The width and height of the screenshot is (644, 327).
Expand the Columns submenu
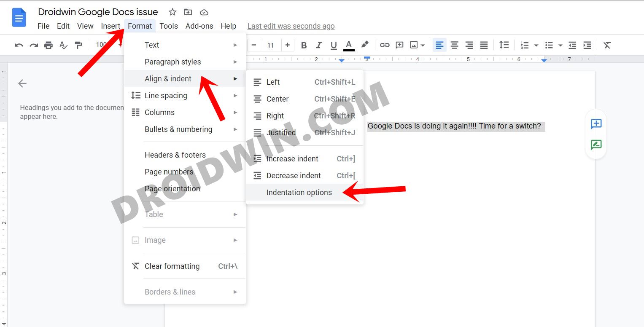(x=185, y=113)
